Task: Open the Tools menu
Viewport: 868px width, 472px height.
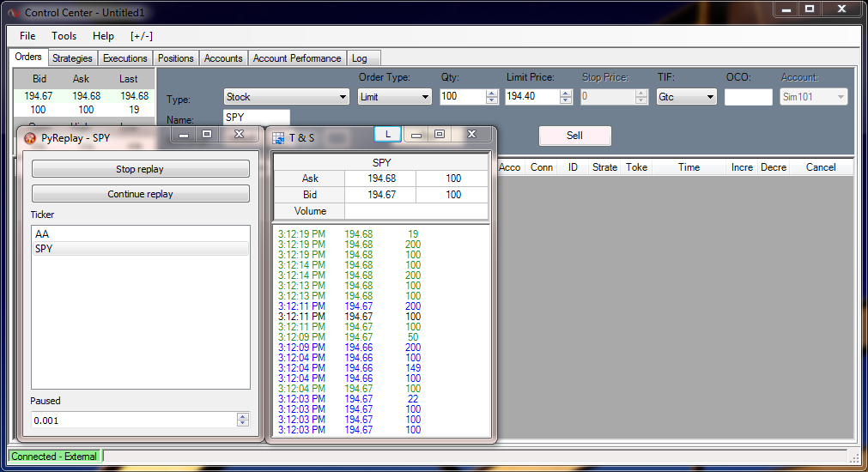Action: 64,36
